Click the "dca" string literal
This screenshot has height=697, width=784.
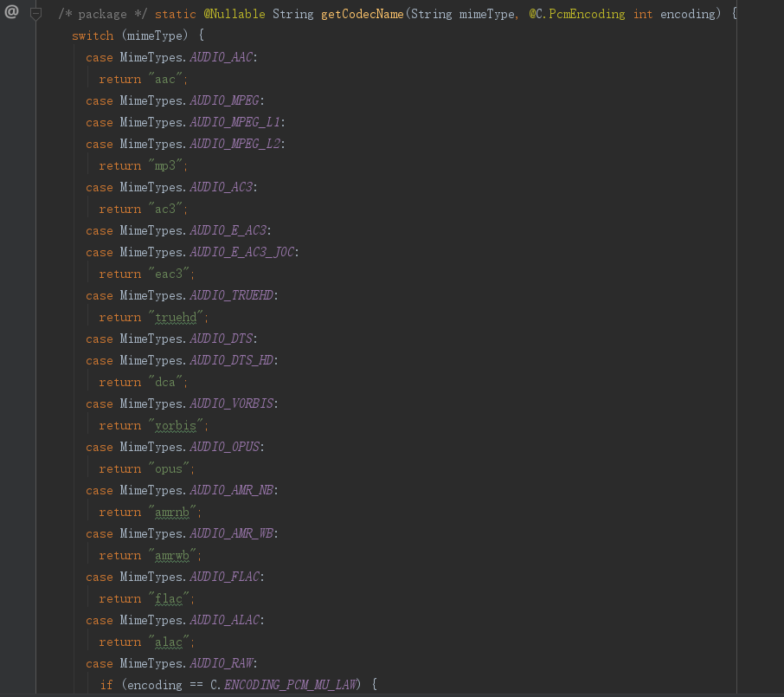[x=165, y=383]
